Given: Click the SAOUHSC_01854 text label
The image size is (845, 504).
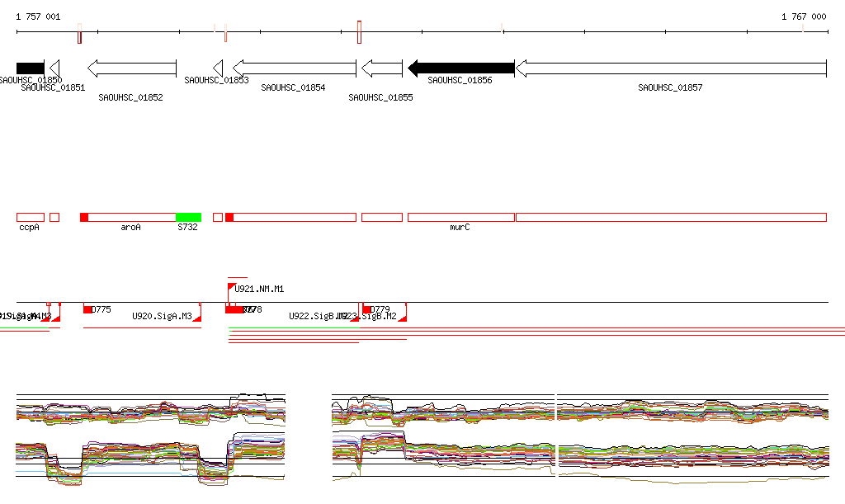Looking at the screenshot, I should pos(293,87).
